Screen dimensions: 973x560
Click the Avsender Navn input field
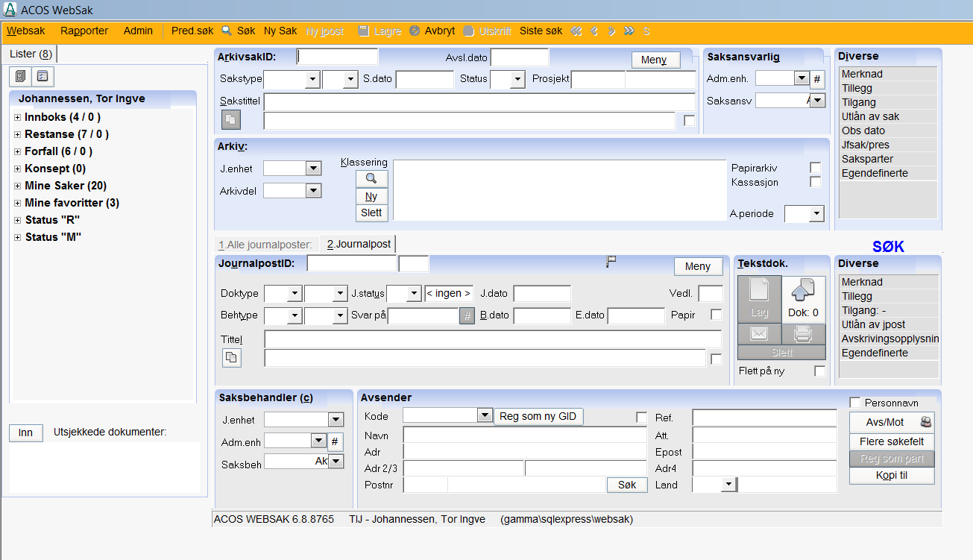coord(525,435)
